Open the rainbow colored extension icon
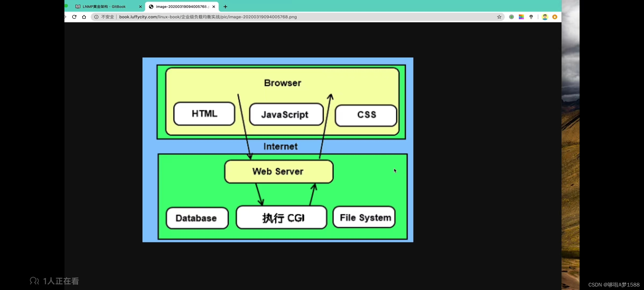 click(x=521, y=17)
